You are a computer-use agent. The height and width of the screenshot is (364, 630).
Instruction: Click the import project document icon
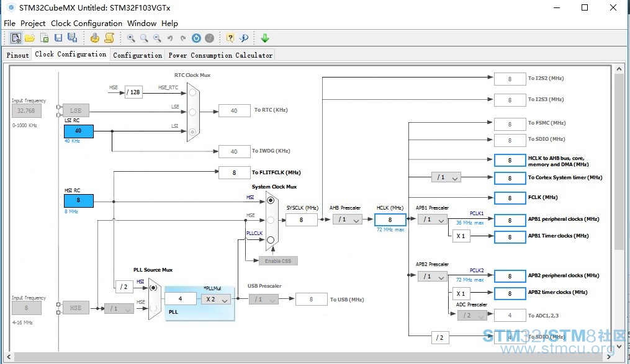pyautogui.click(x=44, y=38)
